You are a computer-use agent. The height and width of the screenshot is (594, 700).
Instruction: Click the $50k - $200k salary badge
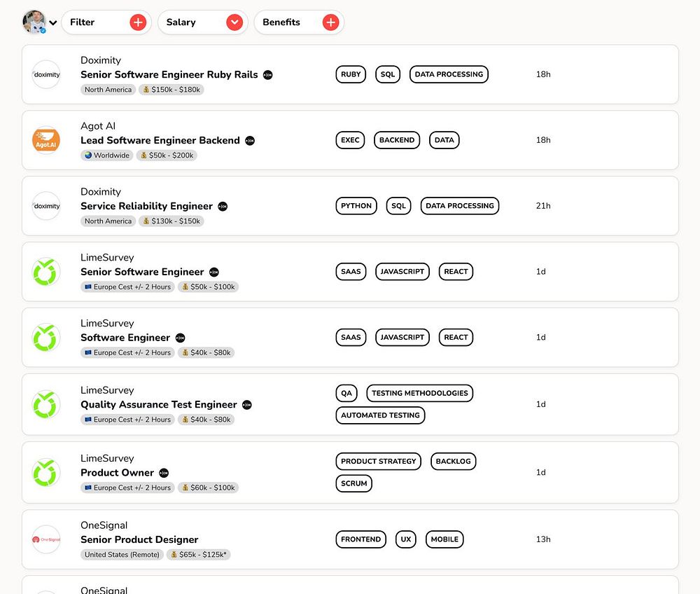pyautogui.click(x=167, y=156)
